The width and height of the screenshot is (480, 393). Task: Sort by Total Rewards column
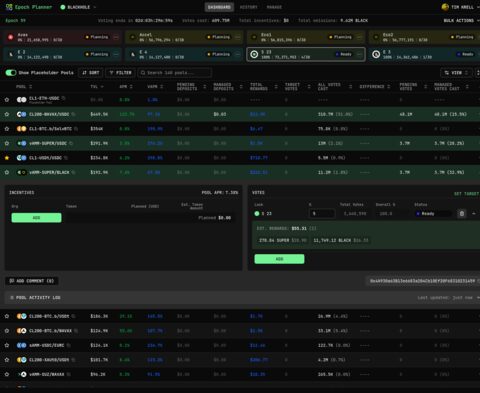[x=264, y=87]
